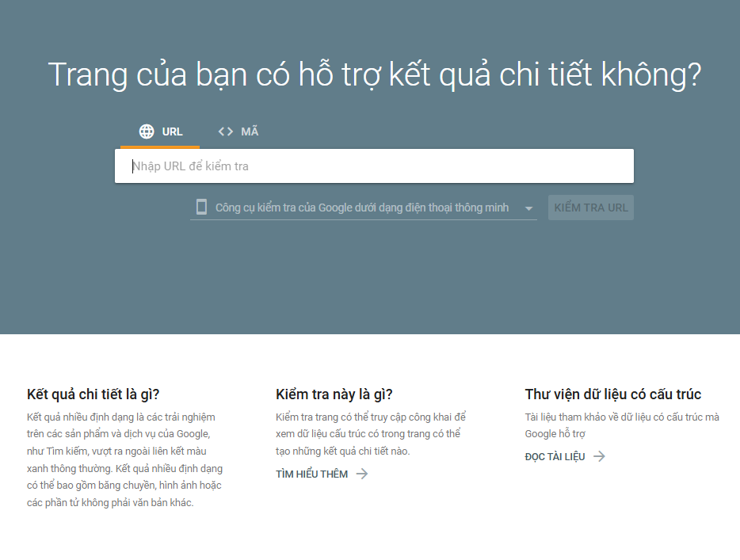
Task: Click the arrow icon next to TÌM HIỂU THÊM
Action: pos(362,474)
